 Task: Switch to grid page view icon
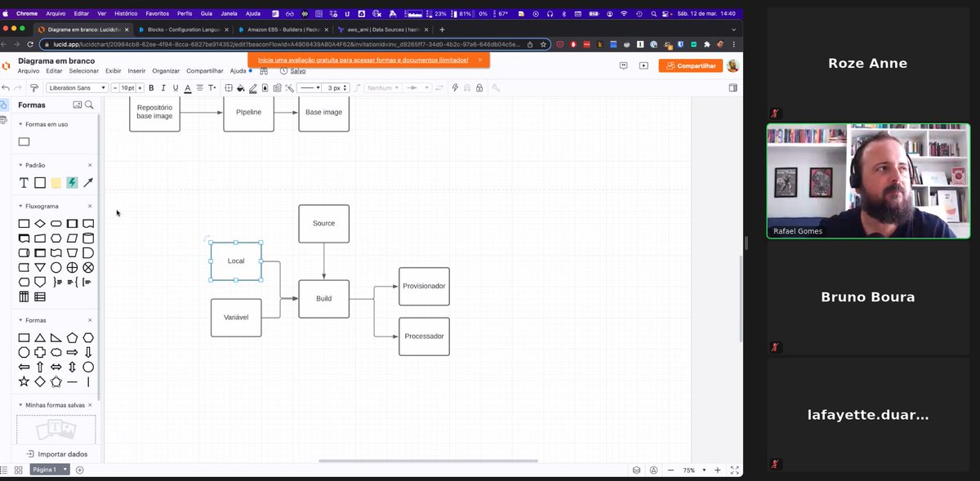(18, 470)
